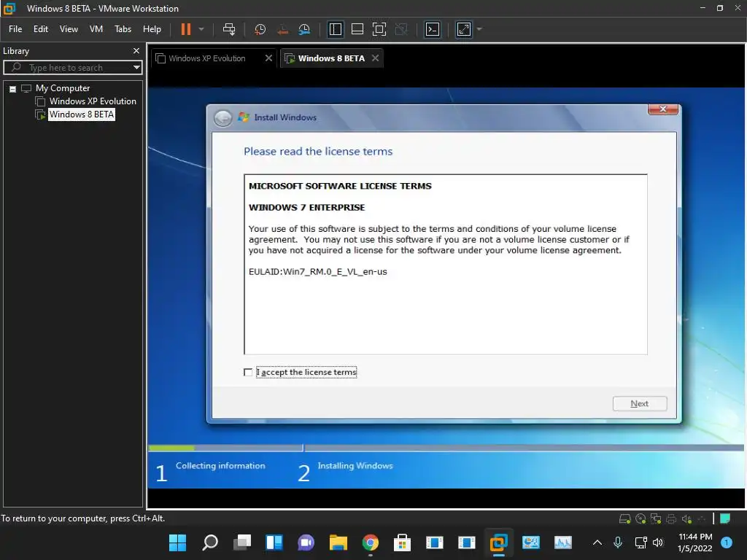The height and width of the screenshot is (560, 747).
Task: Check I accept the license terms
Action: pos(248,372)
